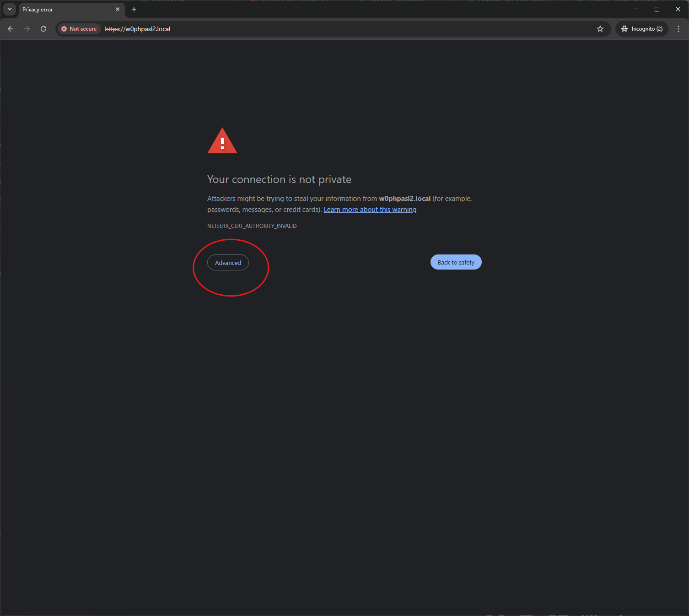The height and width of the screenshot is (616, 689).
Task: Reload the current page
Action: [x=43, y=29]
